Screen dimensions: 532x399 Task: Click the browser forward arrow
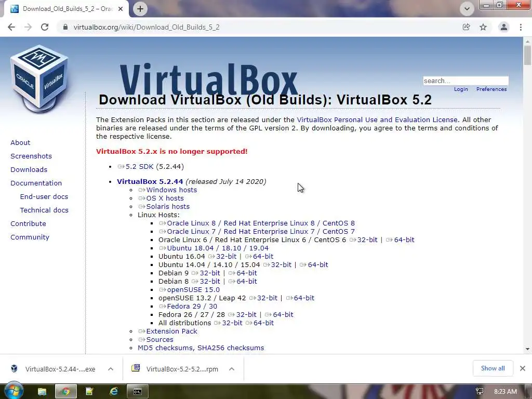tap(28, 27)
